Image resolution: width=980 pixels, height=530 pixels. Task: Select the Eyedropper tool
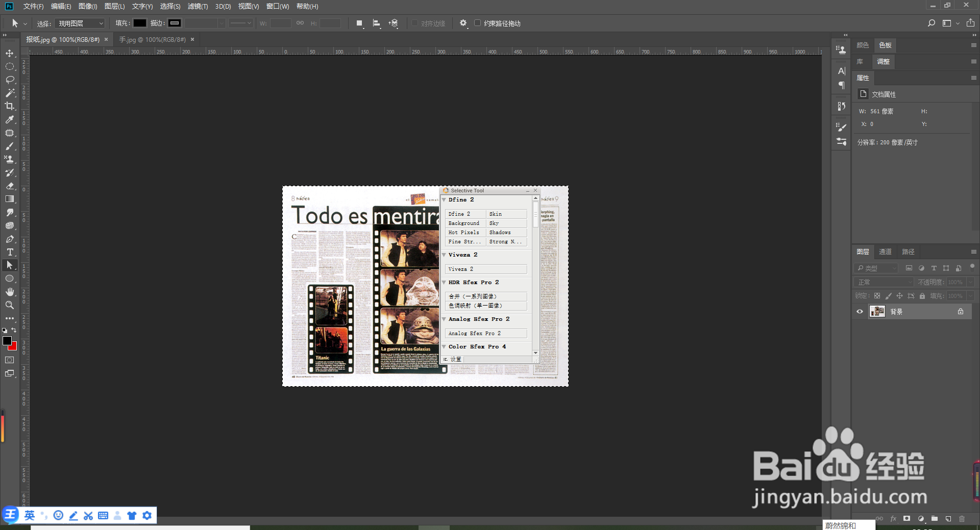pyautogui.click(x=10, y=119)
